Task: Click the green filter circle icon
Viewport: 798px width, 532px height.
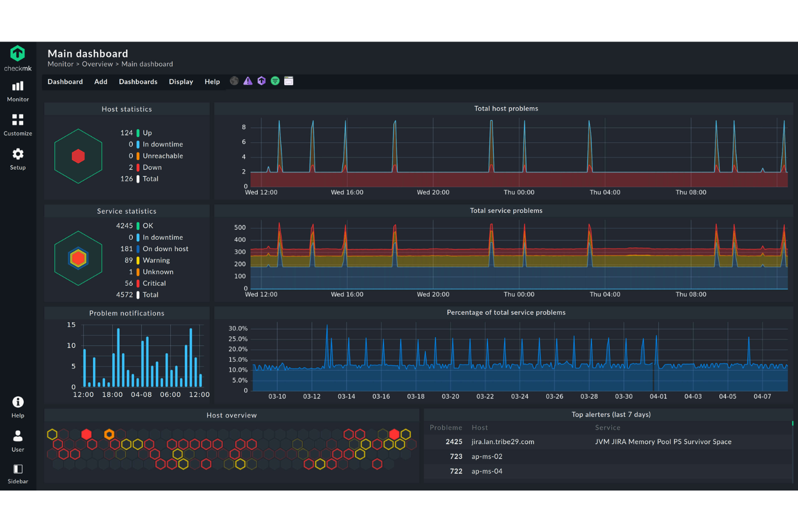Action: click(x=275, y=81)
